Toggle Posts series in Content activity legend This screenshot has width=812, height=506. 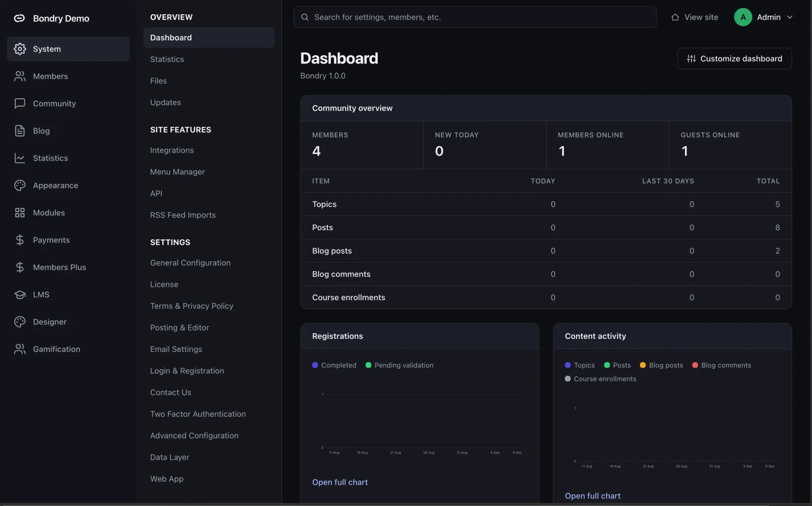617,365
